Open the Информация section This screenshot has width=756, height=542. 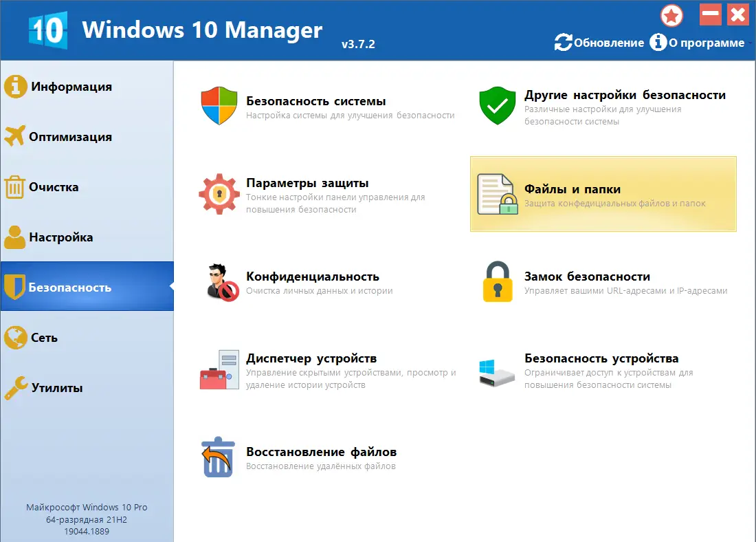(x=87, y=87)
